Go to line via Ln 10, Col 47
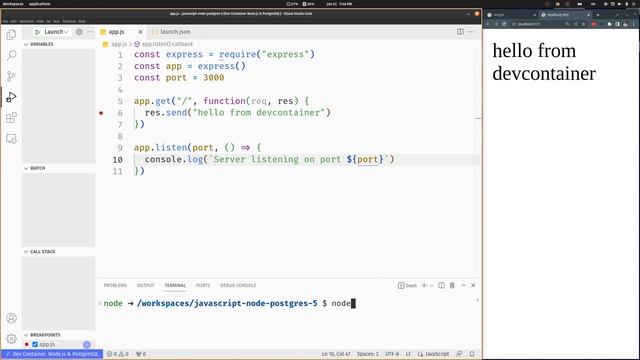This screenshot has height=360, width=640. 336,354
